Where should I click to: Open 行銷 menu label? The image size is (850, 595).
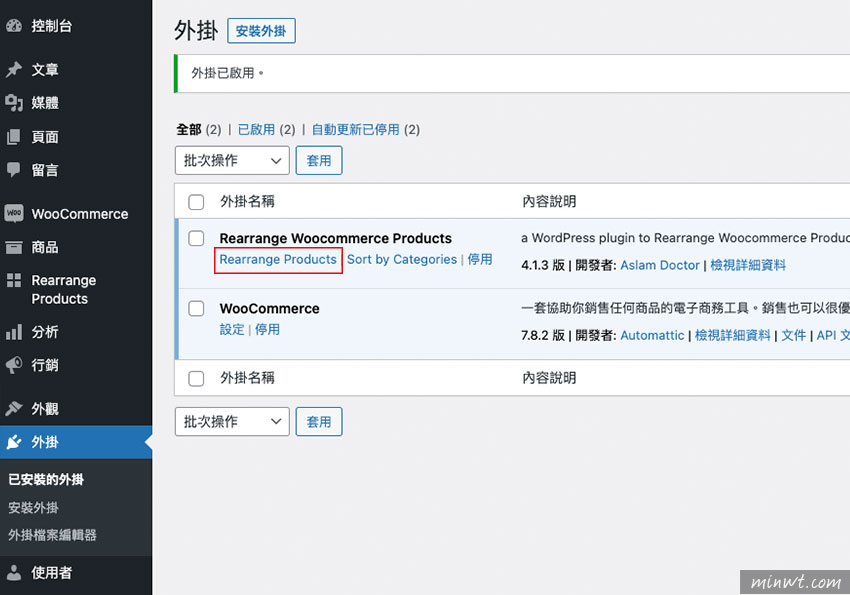(45, 365)
